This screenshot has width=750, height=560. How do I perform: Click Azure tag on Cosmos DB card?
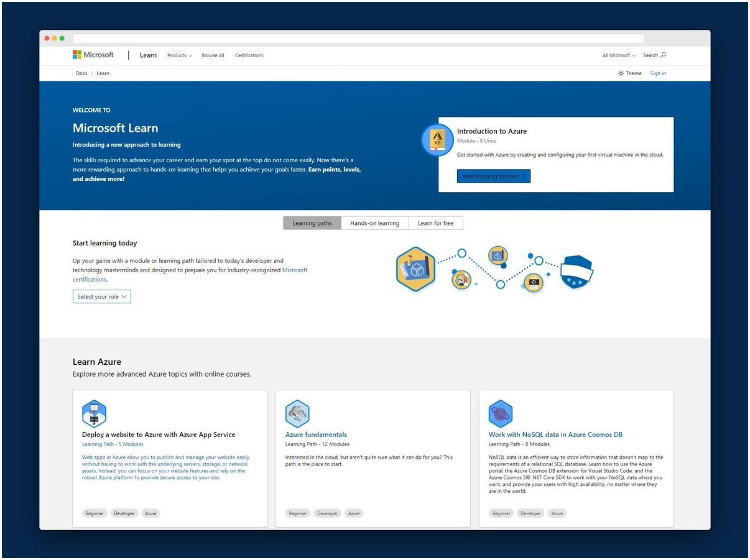[557, 513]
